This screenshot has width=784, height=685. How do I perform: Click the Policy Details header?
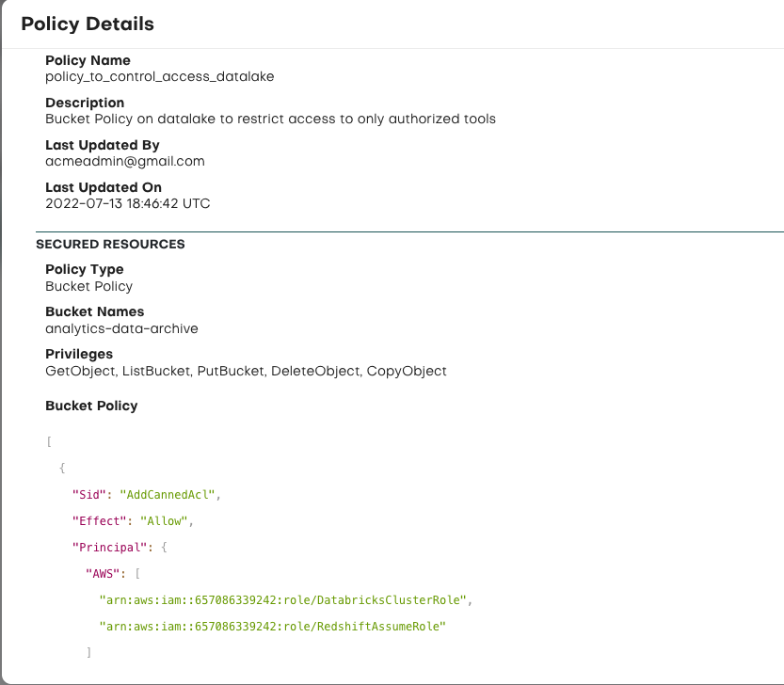point(90,24)
